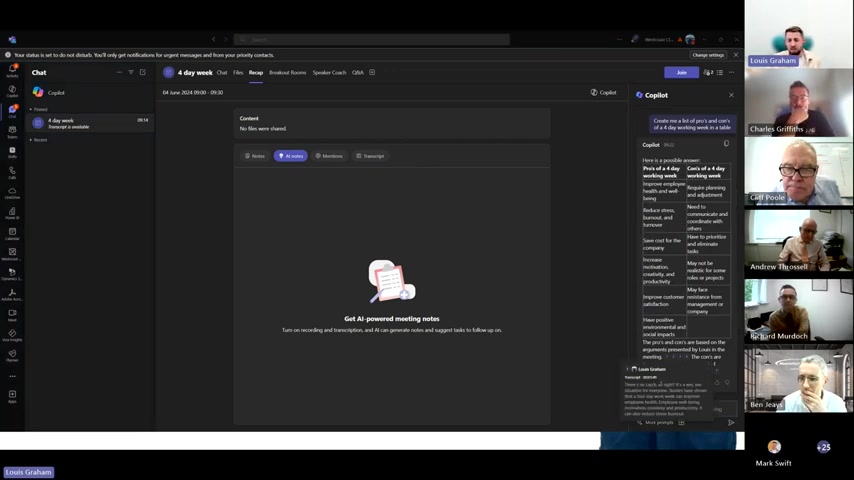
Task: Open the Breakout Rooms tab
Action: click(288, 72)
